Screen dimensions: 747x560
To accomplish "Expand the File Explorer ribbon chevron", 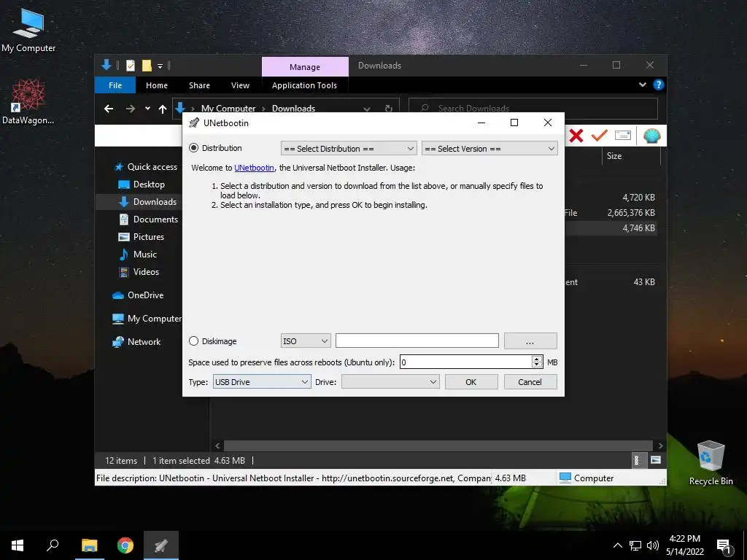I will click(643, 85).
